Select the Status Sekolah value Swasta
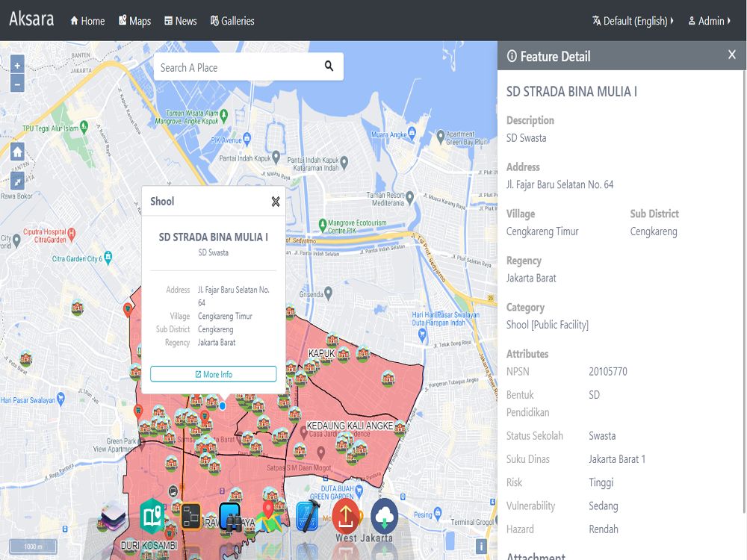 coord(602,436)
